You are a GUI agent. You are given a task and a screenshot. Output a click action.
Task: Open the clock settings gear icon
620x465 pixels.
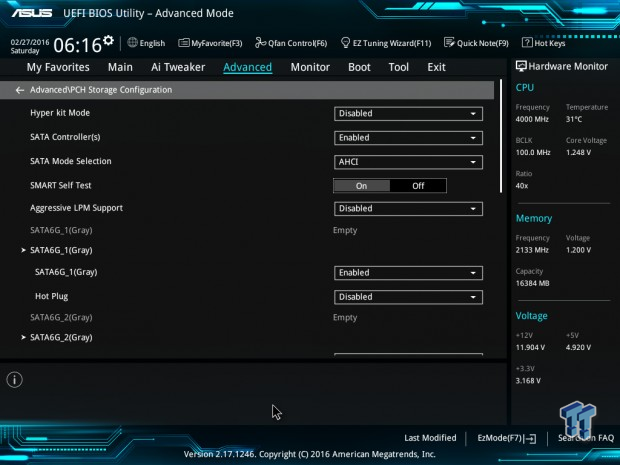(108, 40)
